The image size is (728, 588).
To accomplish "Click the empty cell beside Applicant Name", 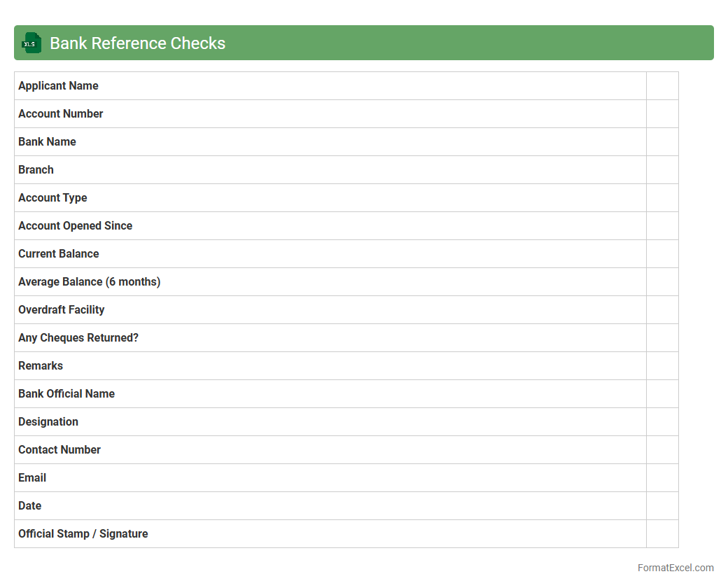I will tap(662, 85).
